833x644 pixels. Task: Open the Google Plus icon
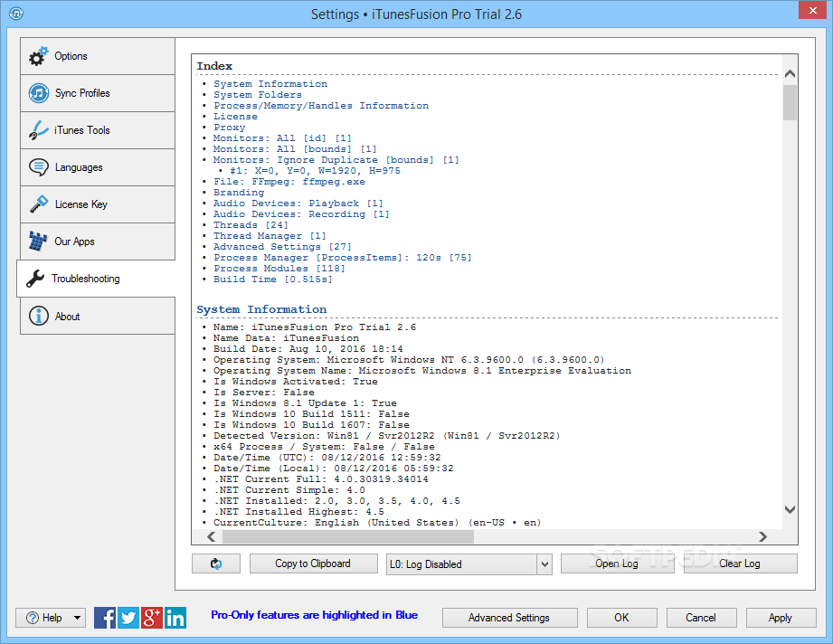151,618
